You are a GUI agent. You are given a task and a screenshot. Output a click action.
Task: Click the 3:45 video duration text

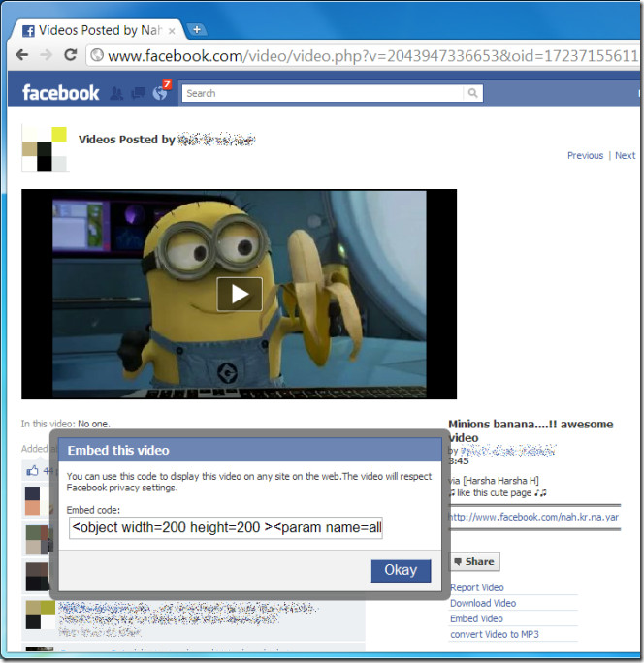459,460
